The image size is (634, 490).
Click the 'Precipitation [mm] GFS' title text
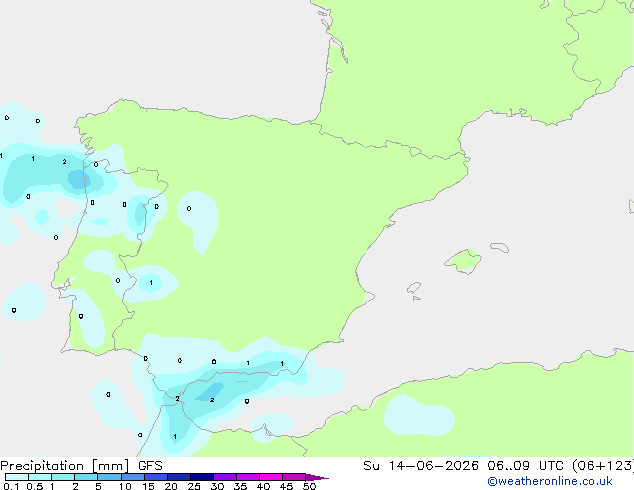click(x=81, y=466)
